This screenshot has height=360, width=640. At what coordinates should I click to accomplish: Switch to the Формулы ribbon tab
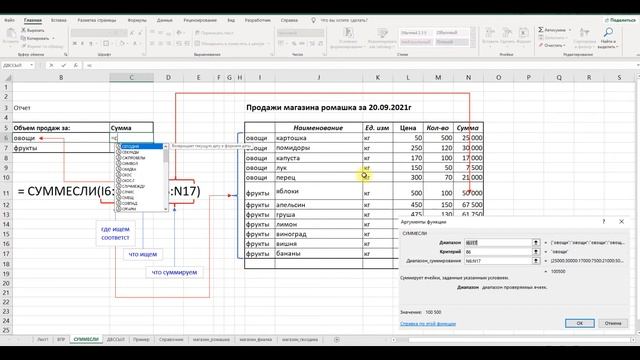[x=137, y=20]
